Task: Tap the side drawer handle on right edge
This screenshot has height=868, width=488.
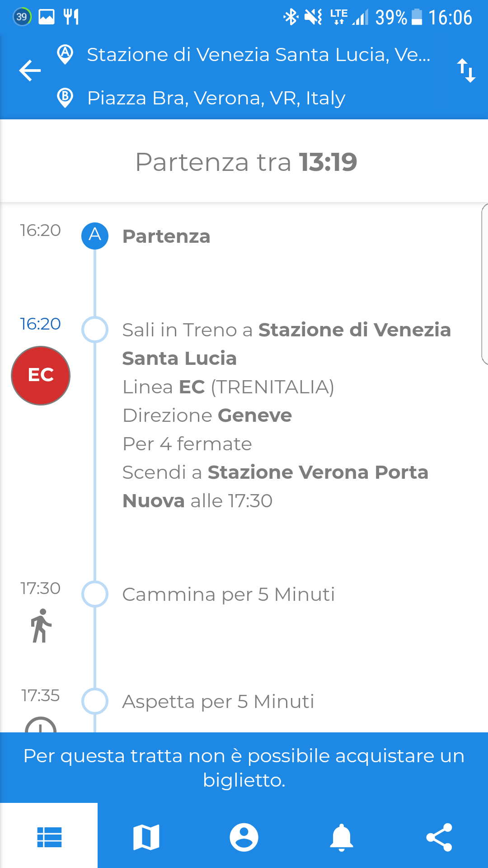Action: (484, 284)
